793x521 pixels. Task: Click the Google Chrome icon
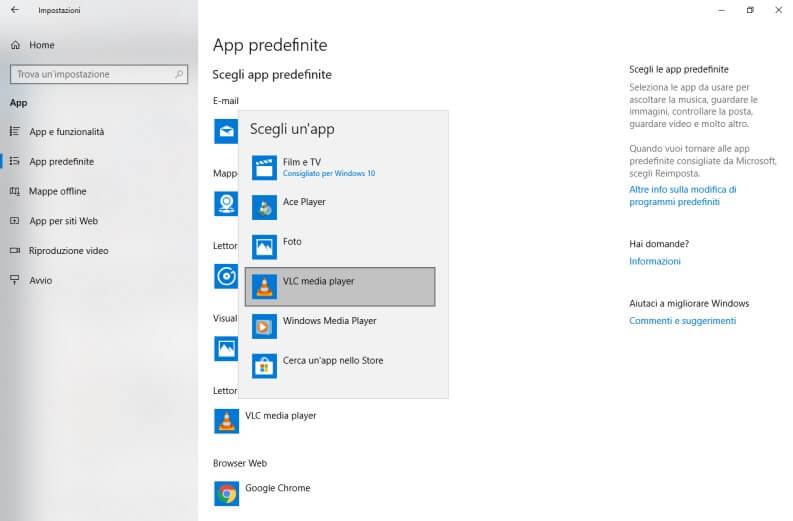[x=226, y=493]
